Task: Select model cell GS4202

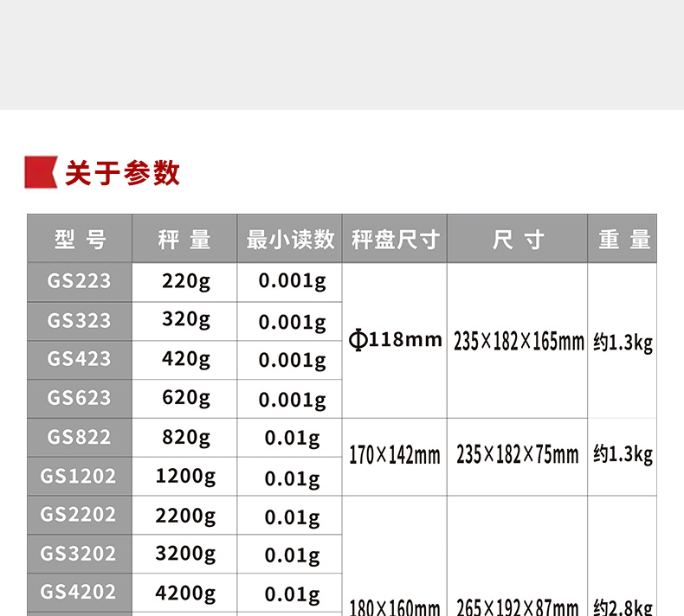Action: point(80,593)
